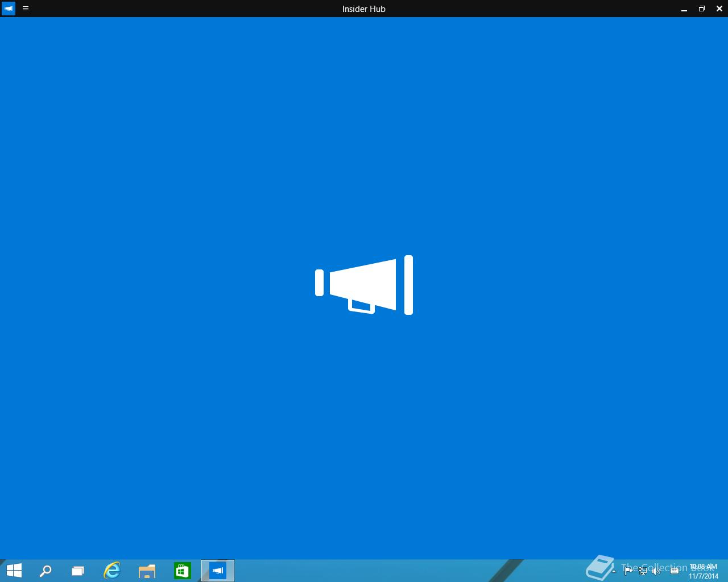Launch Internet Explorer from taskbar
This screenshot has height=582, width=728.
112,571
